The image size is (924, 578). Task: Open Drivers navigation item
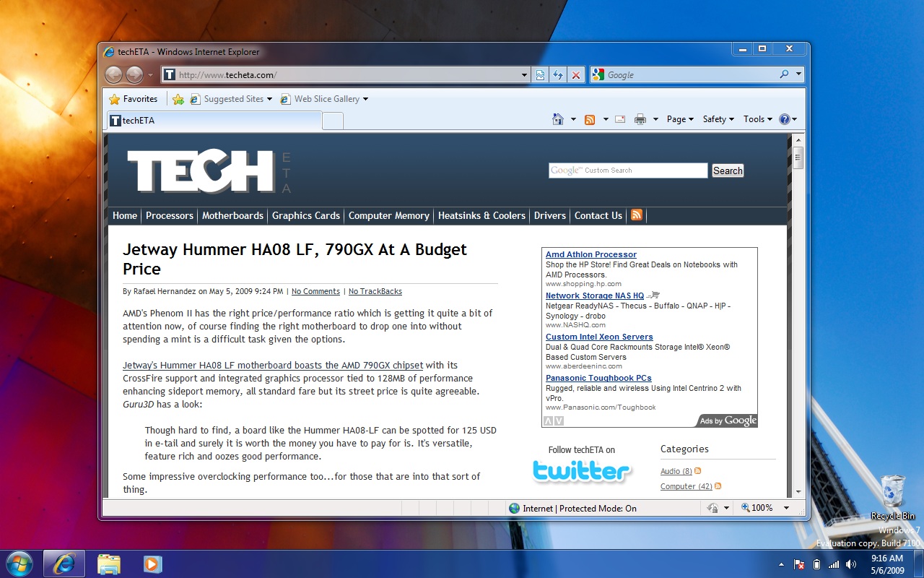pyautogui.click(x=550, y=215)
